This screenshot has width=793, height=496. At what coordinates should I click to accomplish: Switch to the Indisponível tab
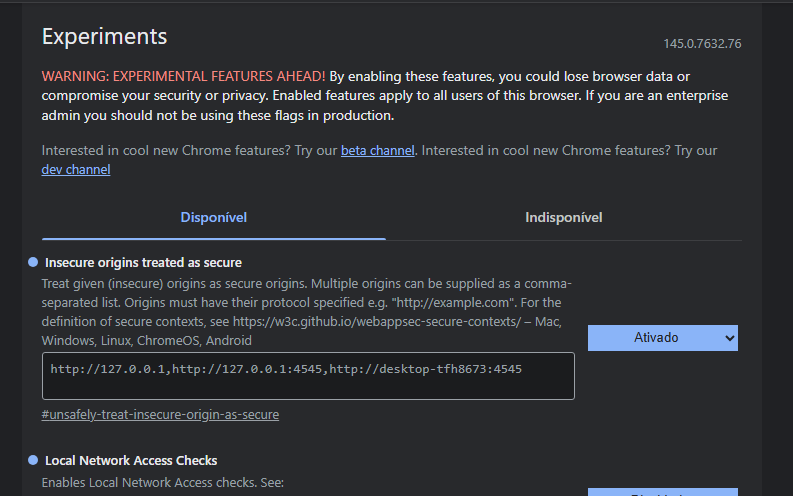(563, 217)
